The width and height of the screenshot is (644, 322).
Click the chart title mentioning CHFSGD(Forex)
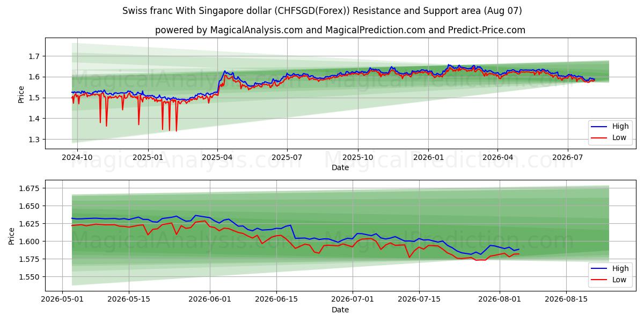click(x=322, y=11)
